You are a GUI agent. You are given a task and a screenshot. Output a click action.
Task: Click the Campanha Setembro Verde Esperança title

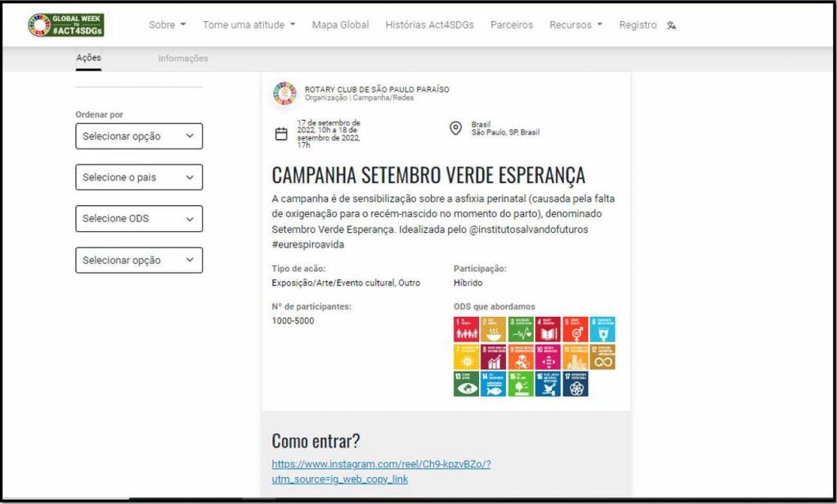428,176
